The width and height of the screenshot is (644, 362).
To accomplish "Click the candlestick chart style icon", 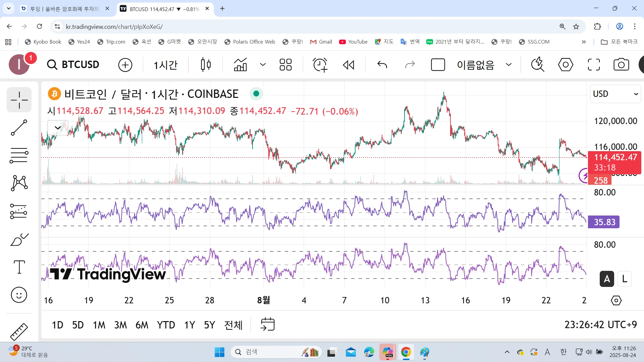I will 206,65.
